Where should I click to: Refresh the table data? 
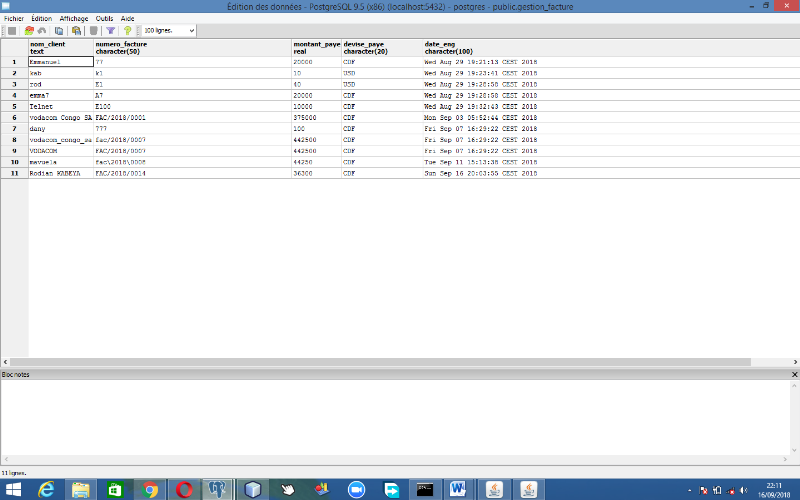click(29, 31)
